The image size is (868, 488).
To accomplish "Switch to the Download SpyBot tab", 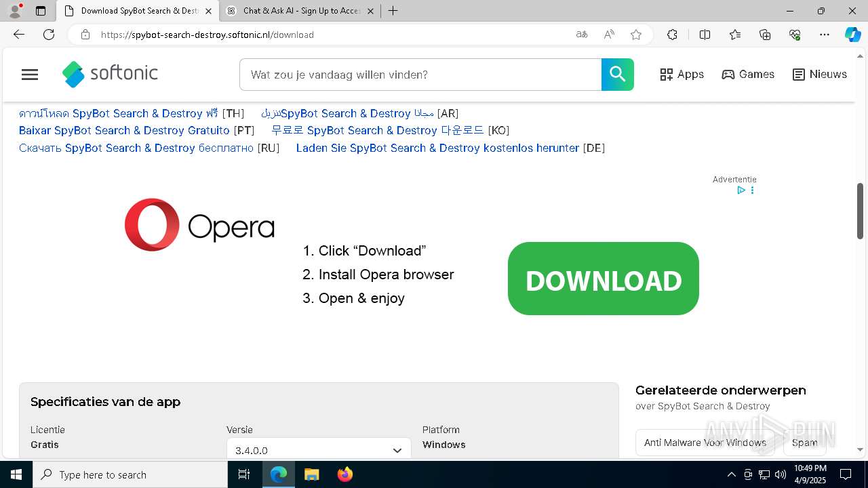I will click(138, 11).
